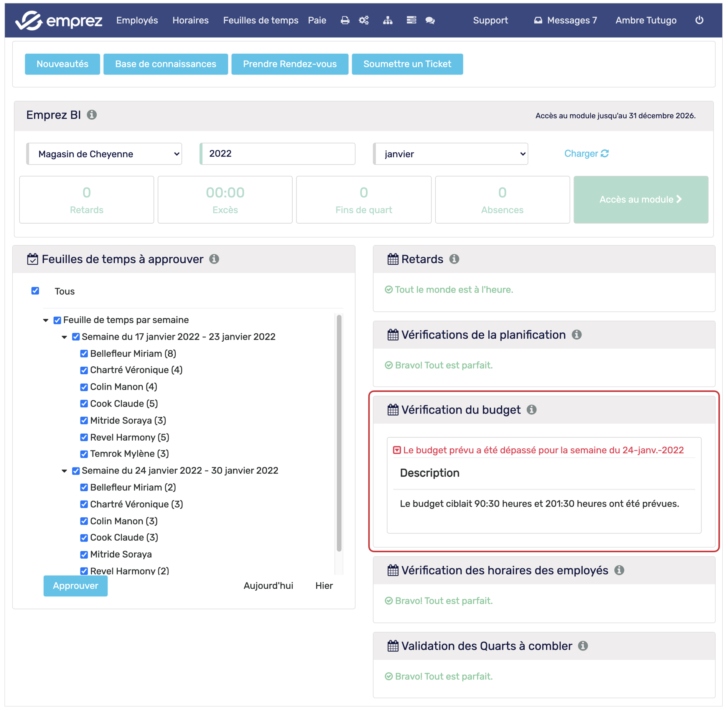
Task: Uncheck Temrok Mylène (3) checkbox
Action: point(84,454)
